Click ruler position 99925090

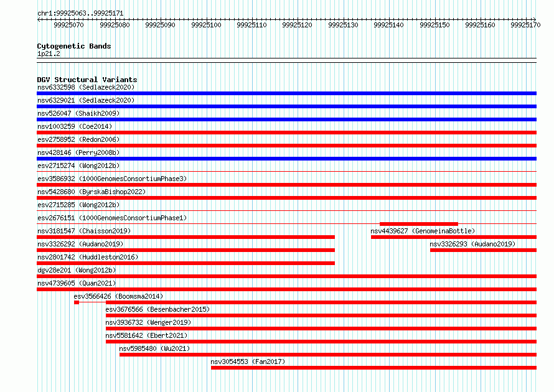click(161, 25)
